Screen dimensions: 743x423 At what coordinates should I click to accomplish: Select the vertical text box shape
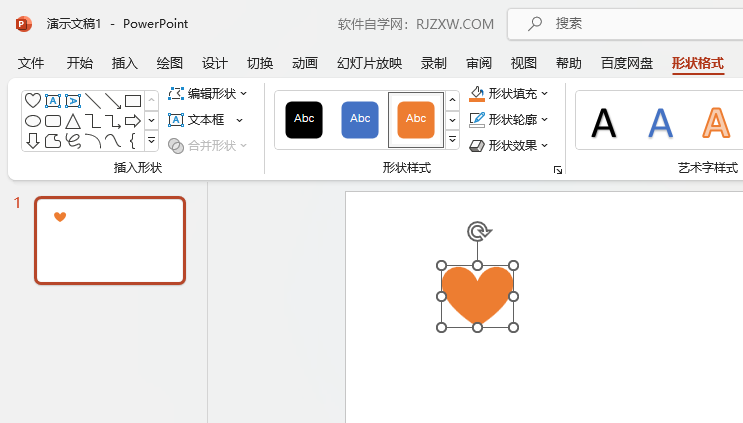[73, 100]
